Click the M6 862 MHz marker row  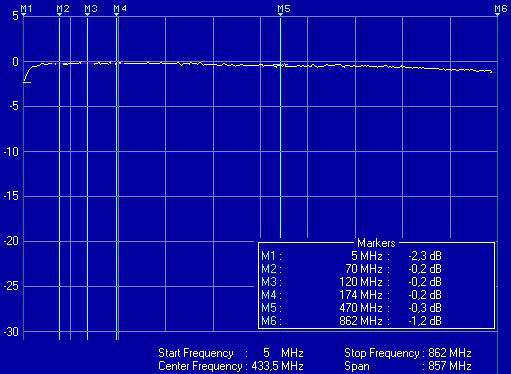351,321
